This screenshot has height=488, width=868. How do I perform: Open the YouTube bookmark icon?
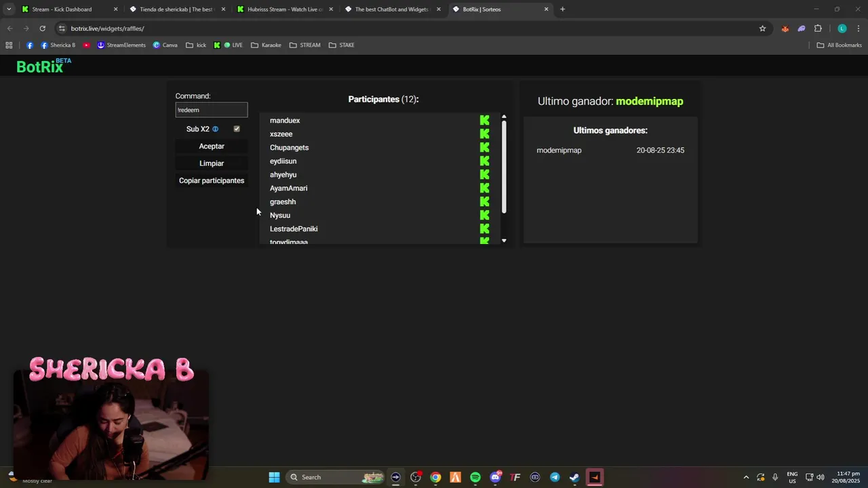(x=87, y=45)
